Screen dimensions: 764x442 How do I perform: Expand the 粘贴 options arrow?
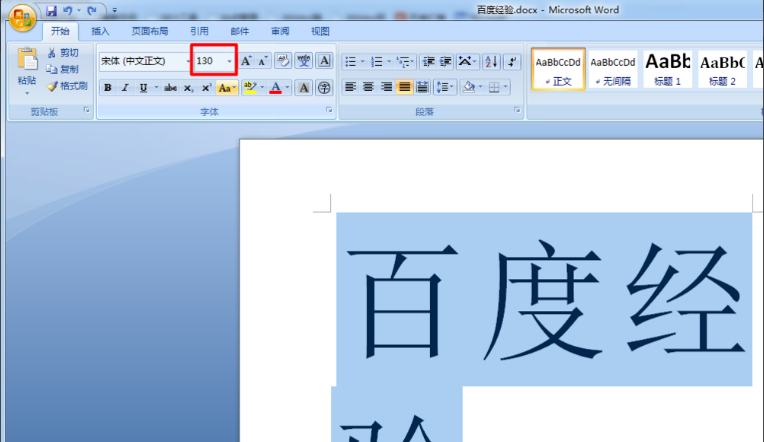tap(27, 93)
